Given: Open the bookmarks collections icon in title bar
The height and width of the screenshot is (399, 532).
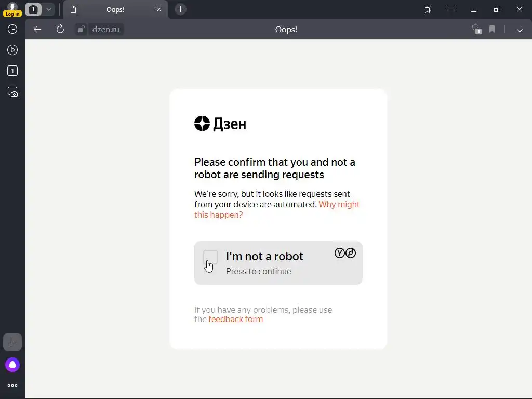Looking at the screenshot, I should [x=428, y=9].
